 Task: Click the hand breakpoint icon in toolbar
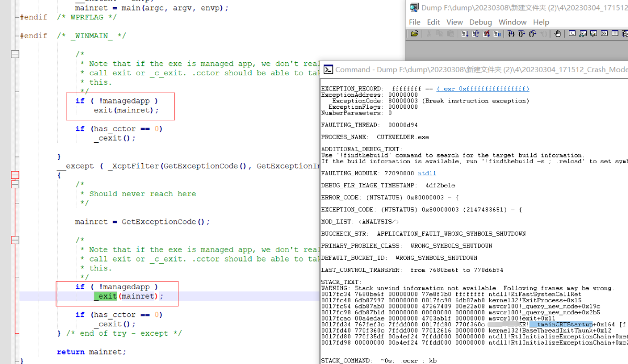point(558,34)
